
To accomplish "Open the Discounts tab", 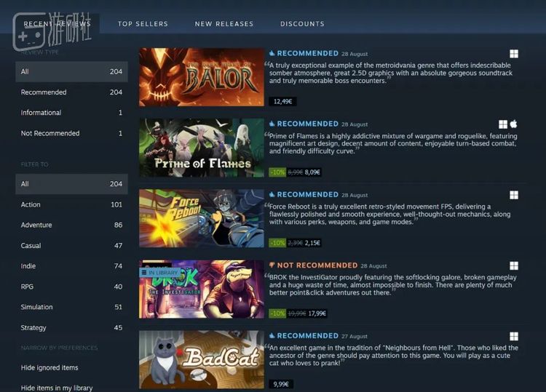I will coord(302,24).
